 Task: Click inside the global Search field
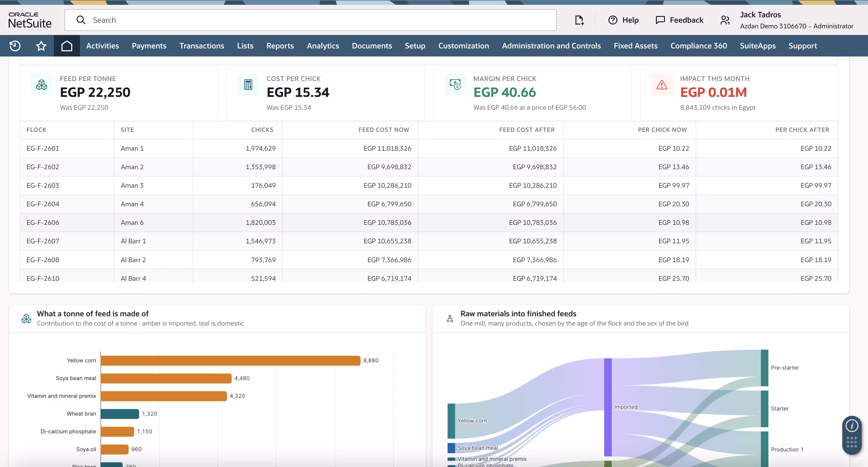310,20
